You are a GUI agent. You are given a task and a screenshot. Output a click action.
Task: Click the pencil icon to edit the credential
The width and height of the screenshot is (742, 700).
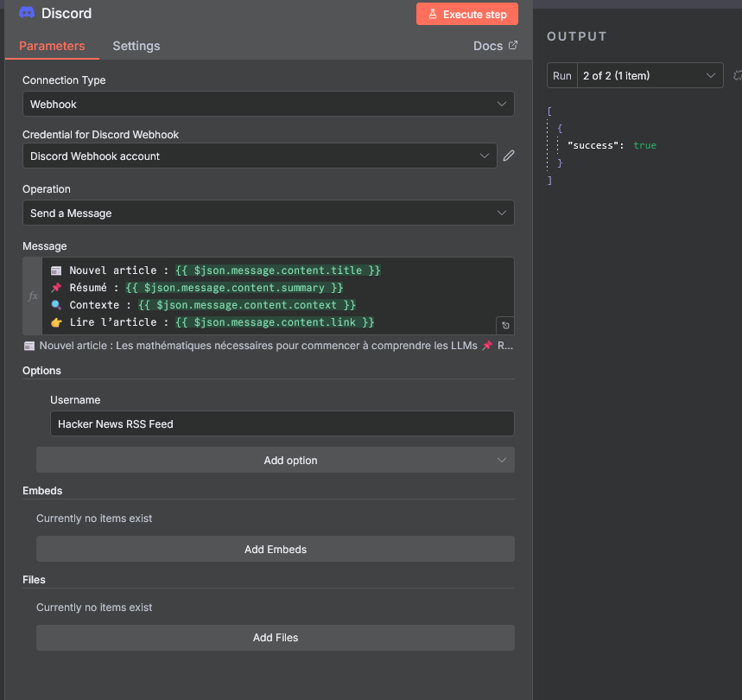509,156
